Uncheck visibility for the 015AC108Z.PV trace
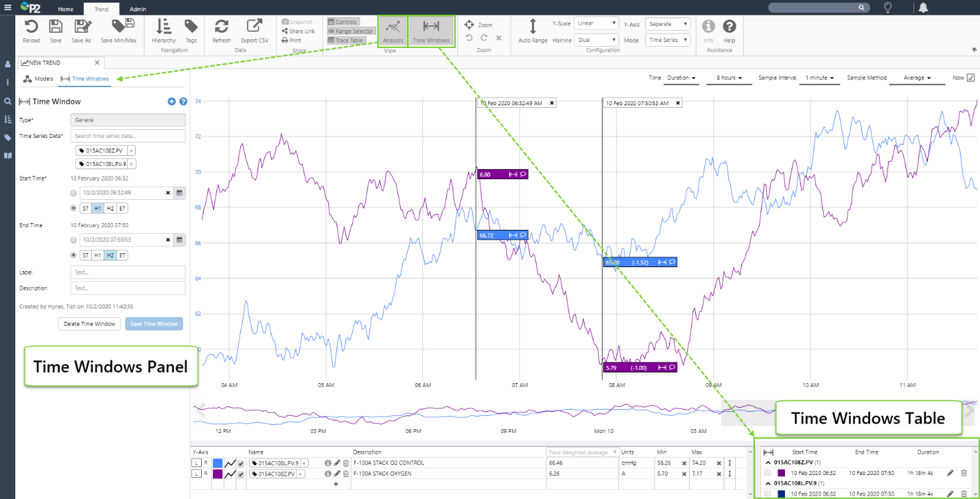The image size is (980, 499). [x=241, y=474]
